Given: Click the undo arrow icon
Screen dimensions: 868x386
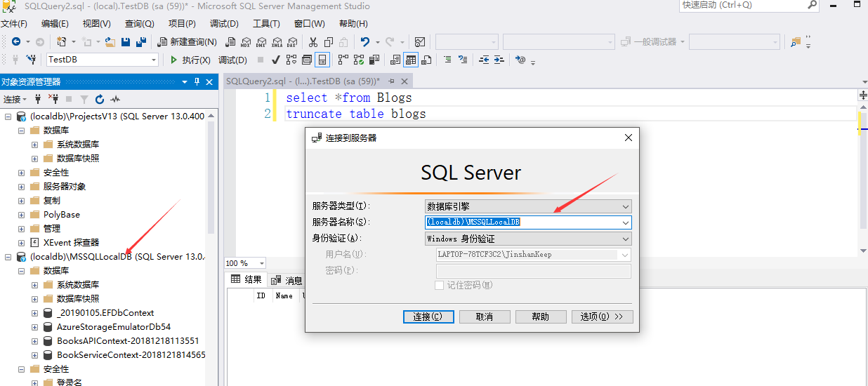Looking at the screenshot, I should click(x=364, y=42).
